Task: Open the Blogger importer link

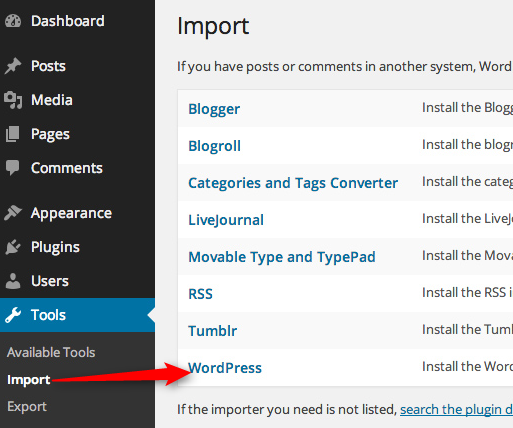Action: pyautogui.click(x=214, y=109)
